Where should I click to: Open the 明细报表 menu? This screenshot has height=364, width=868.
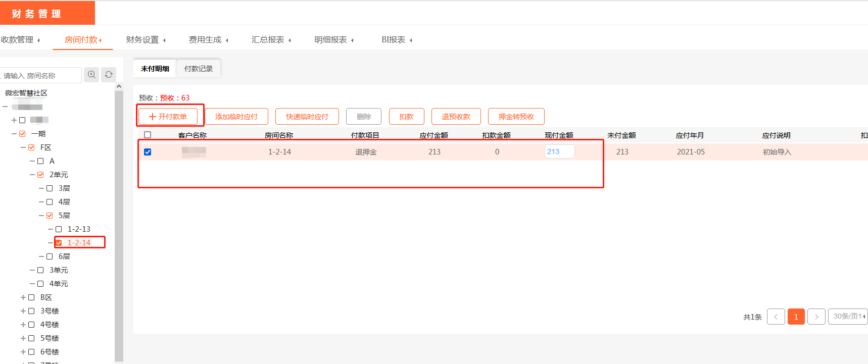pos(333,39)
